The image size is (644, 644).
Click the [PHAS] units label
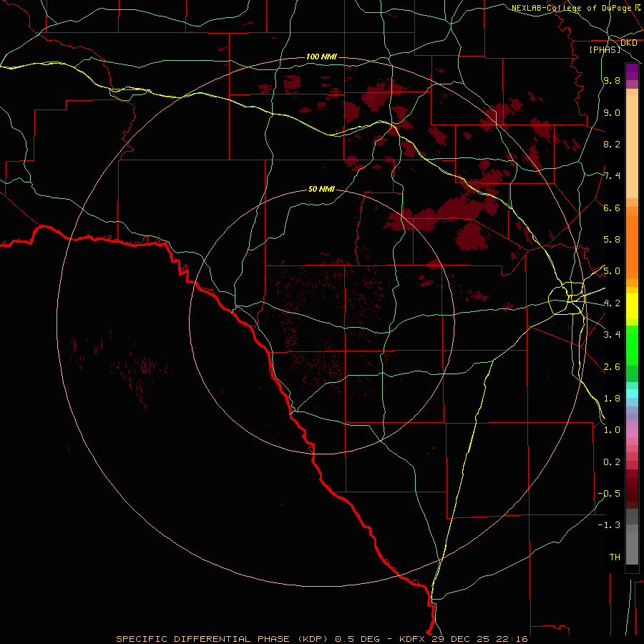[x=605, y=49]
